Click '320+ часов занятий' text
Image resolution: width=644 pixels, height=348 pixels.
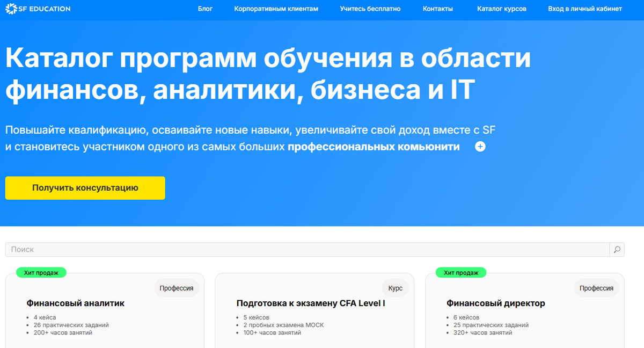coord(482,332)
